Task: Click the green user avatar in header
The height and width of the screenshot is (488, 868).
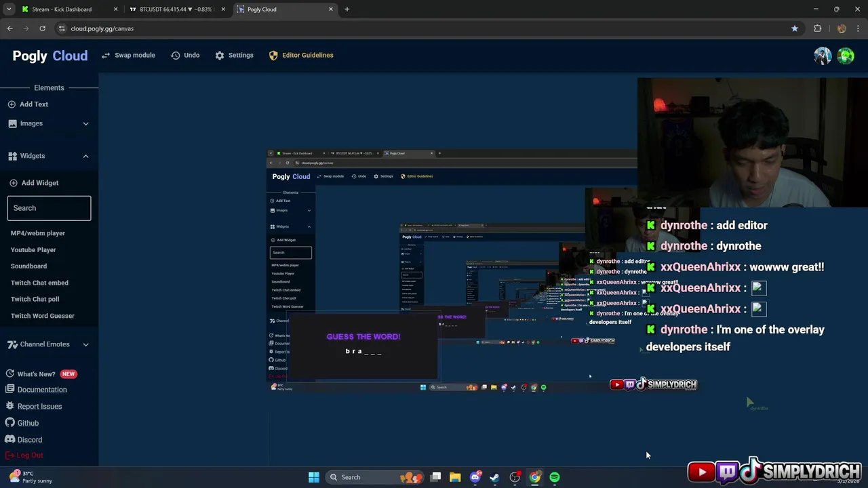Action: 845,56
